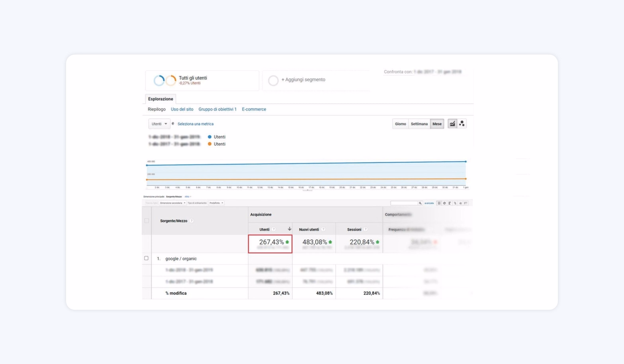Select the pie percentage view icon
The image size is (624, 364).
click(x=444, y=203)
